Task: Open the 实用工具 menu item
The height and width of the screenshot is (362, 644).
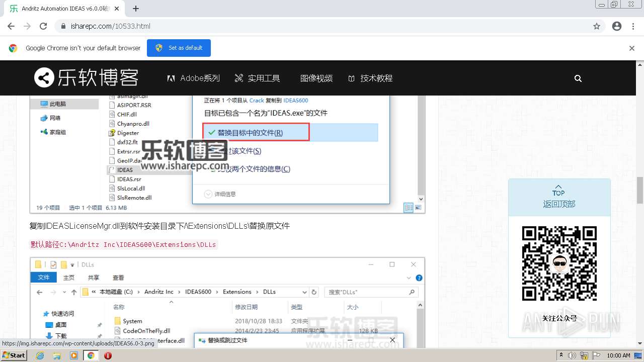Action: click(257, 78)
